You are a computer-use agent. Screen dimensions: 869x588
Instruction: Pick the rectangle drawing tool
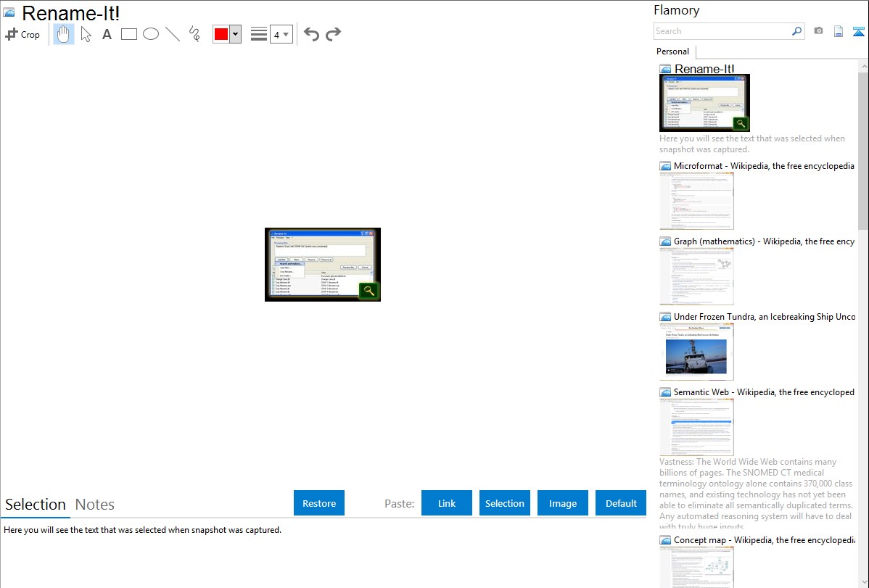(128, 34)
